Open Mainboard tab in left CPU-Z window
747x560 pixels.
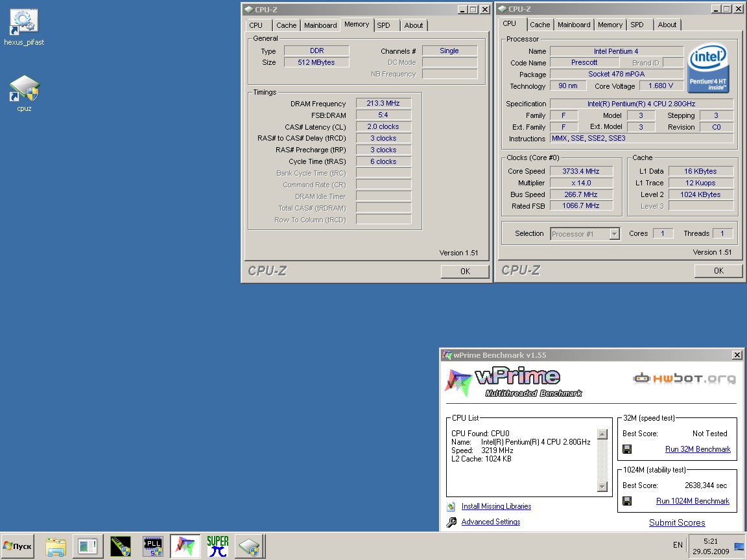[x=320, y=25]
